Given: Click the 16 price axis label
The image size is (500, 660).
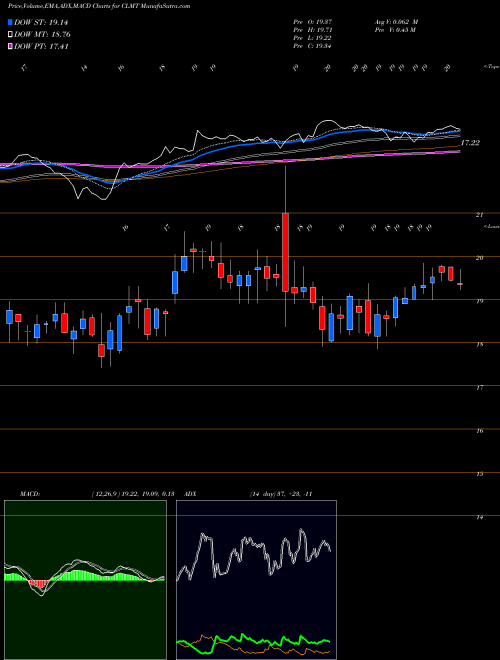Looking at the screenshot, I should pyautogui.click(x=479, y=431).
